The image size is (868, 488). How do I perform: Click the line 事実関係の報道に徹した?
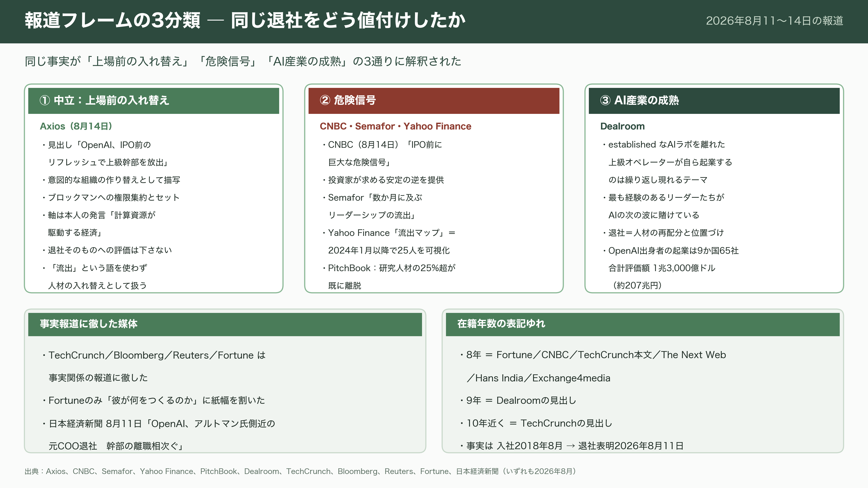click(98, 378)
